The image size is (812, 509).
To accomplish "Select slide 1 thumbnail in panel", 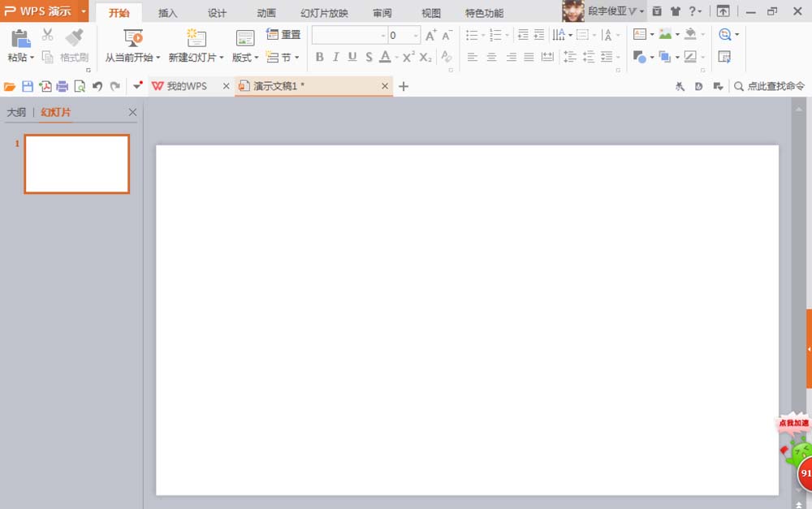I will click(77, 164).
